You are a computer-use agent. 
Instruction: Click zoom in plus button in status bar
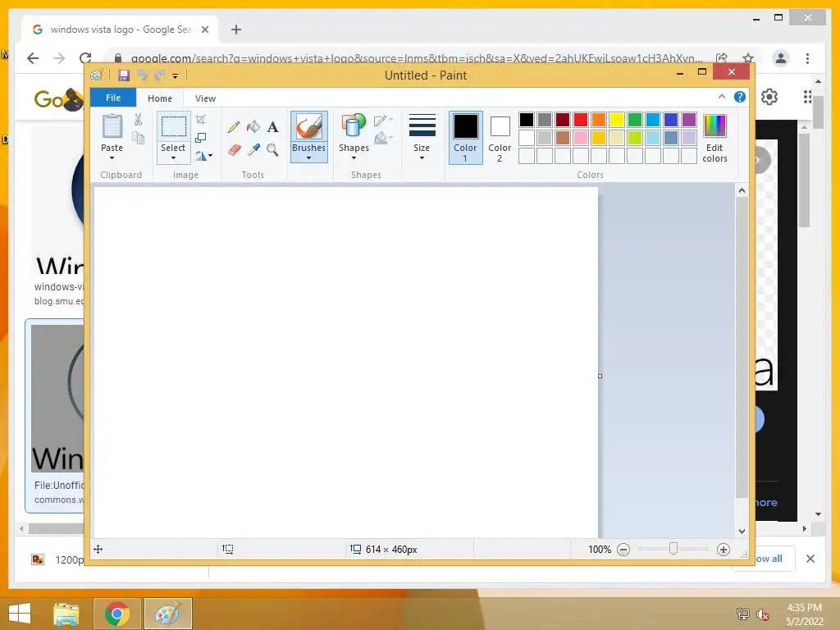pyautogui.click(x=724, y=550)
